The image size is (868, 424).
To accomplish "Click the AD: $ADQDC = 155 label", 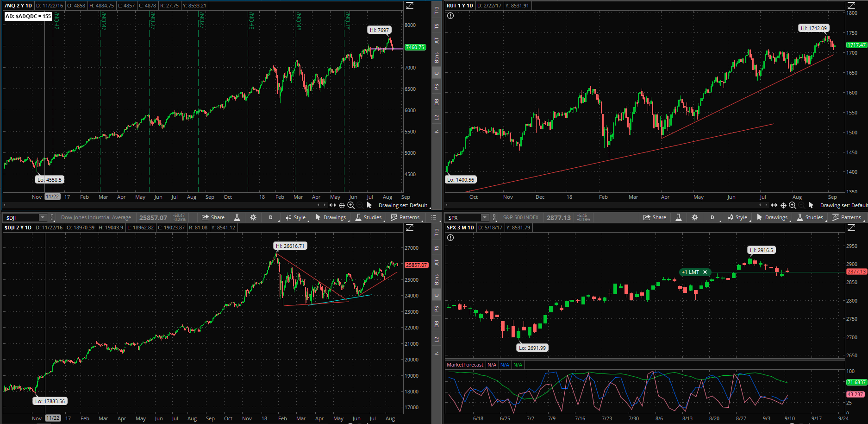I will 28,16.
